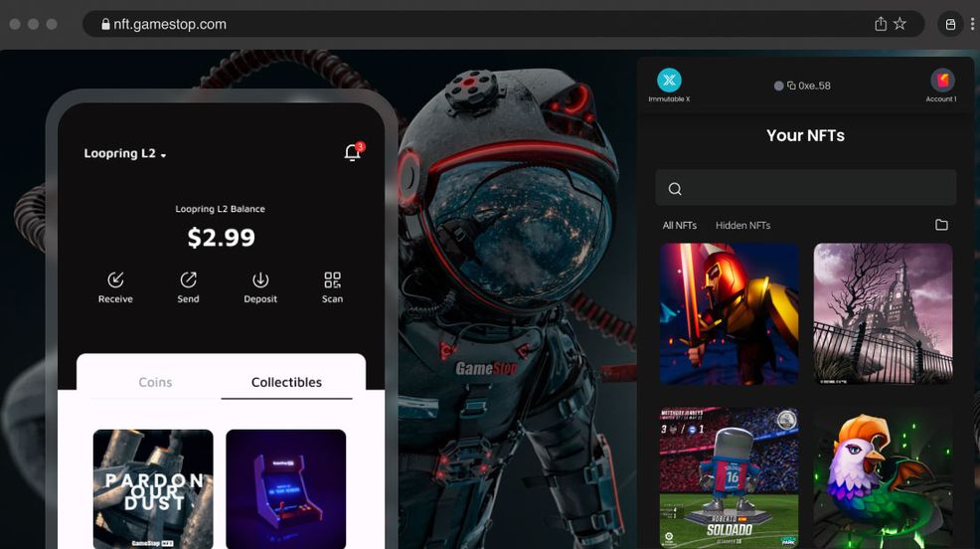The height and width of the screenshot is (549, 980).
Task: Click the site padlock icon
Action: click(x=105, y=25)
